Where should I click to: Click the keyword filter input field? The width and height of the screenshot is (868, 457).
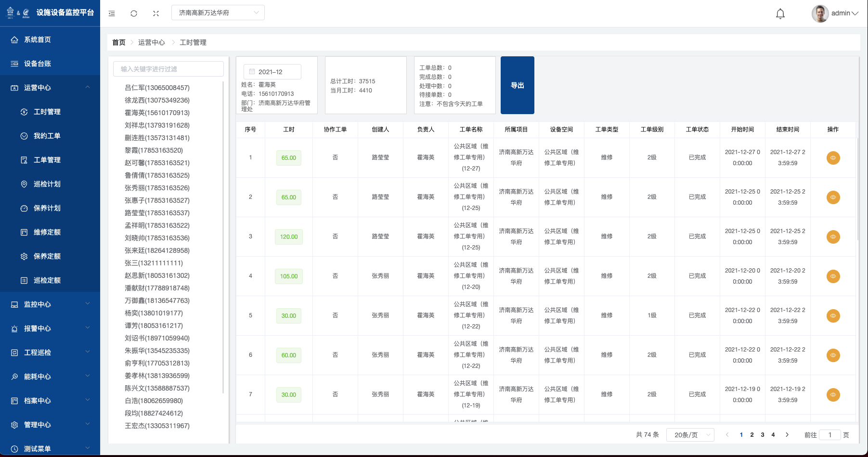[x=168, y=69]
